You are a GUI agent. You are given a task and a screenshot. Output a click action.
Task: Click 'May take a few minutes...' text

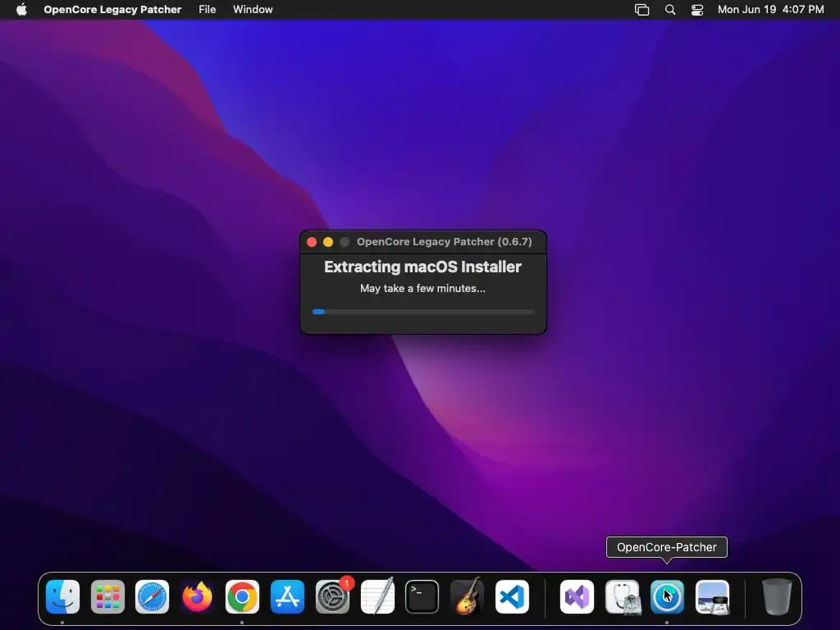422,288
